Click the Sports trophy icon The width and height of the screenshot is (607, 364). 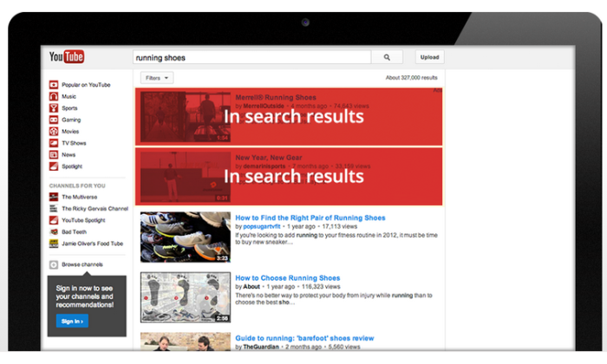pos(54,108)
